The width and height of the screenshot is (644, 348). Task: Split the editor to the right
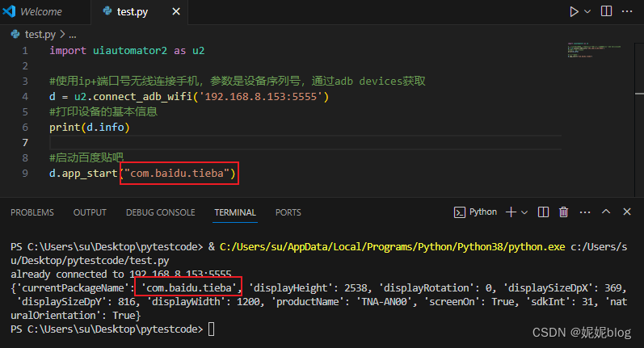(606, 11)
